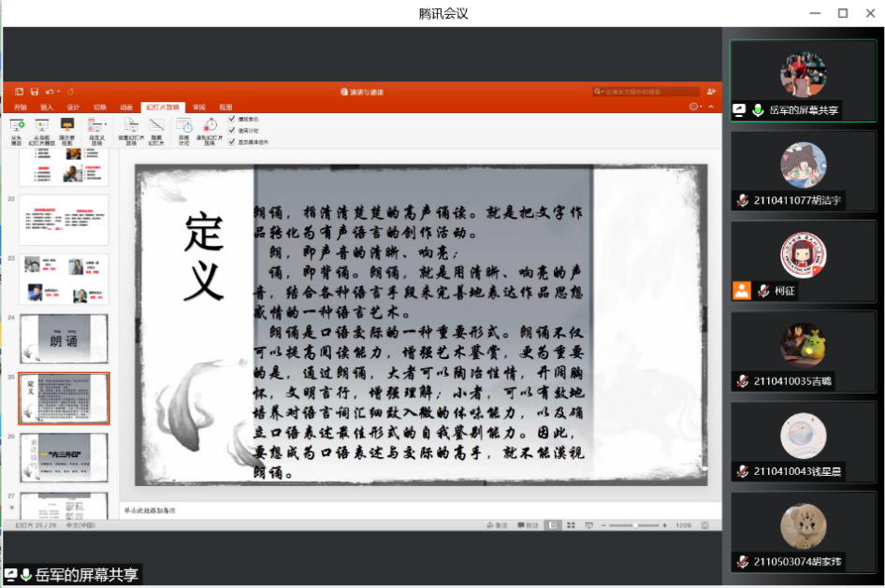This screenshot has height=588, width=885.
Task: Select the 朗诵 slide 24 thumbnail
Action: pos(64,338)
